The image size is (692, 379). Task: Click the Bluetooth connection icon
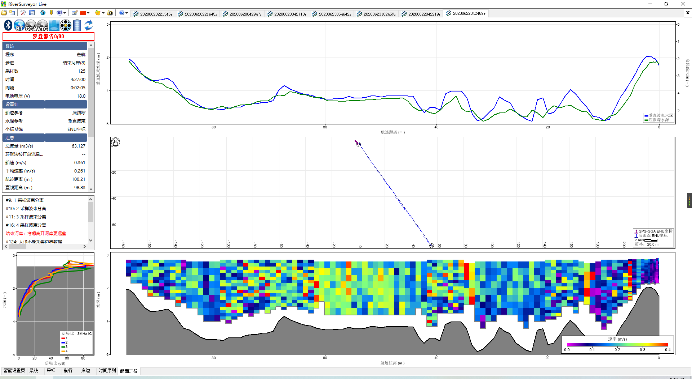click(x=8, y=25)
